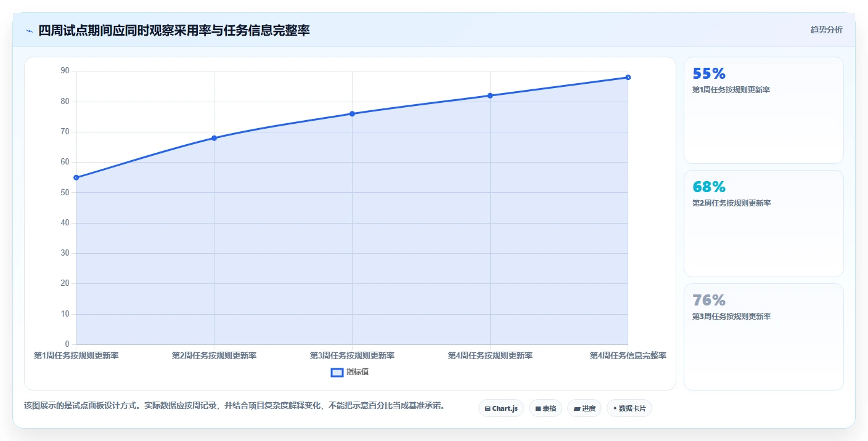Click the 趋势分析 label in header
This screenshot has width=868, height=441.
[826, 30]
